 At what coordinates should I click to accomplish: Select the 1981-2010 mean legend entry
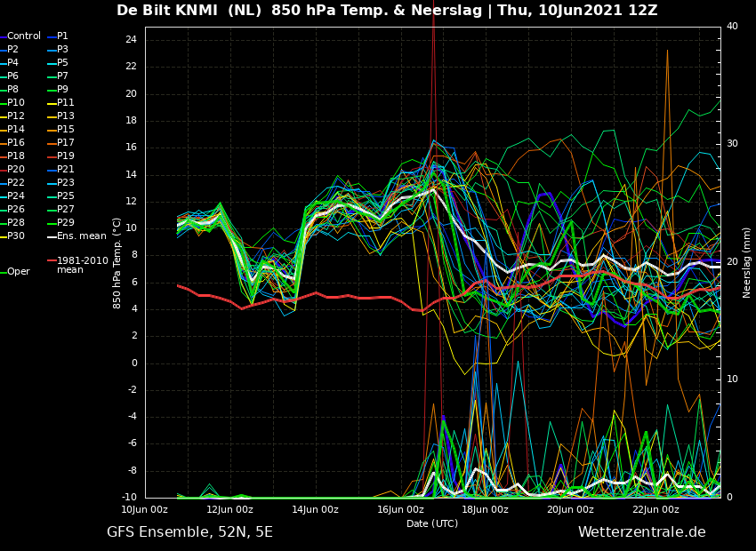click(x=82, y=265)
